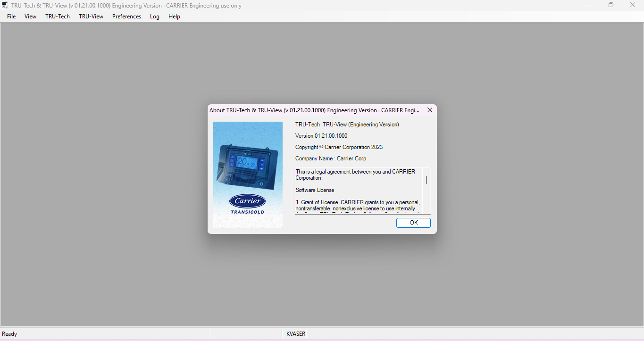
Task: Minimize the main application window
Action: point(590,5)
